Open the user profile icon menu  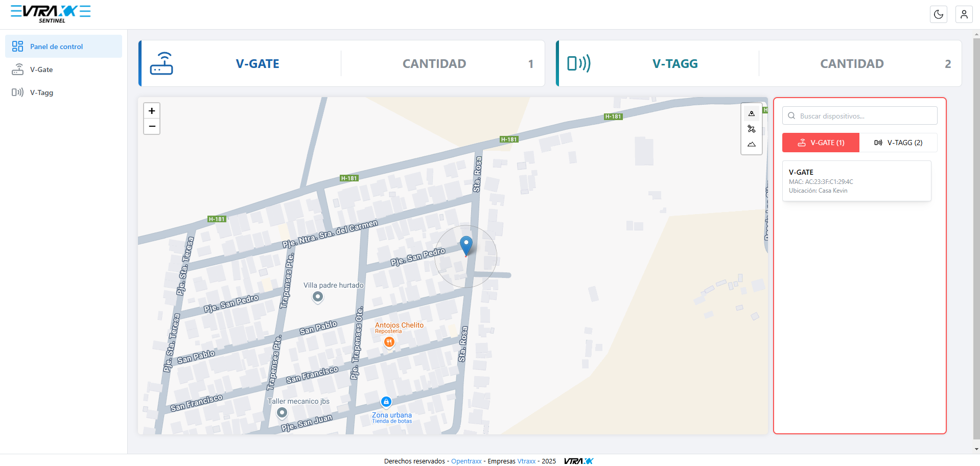click(x=964, y=14)
